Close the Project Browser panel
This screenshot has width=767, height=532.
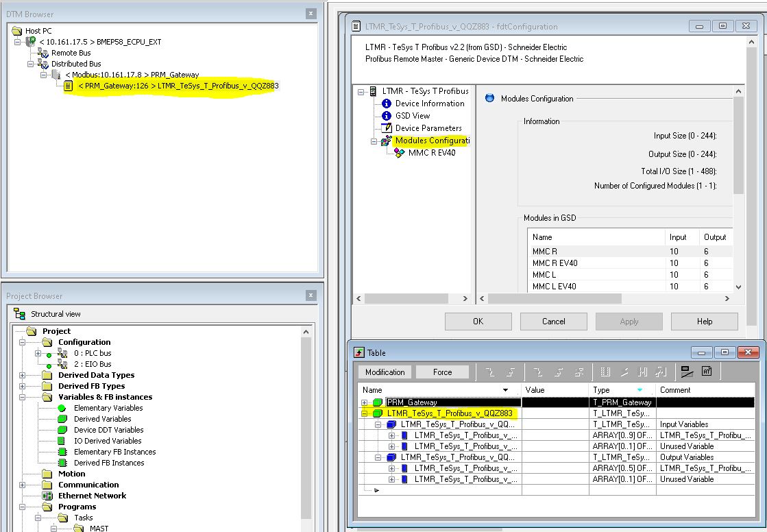point(311,295)
